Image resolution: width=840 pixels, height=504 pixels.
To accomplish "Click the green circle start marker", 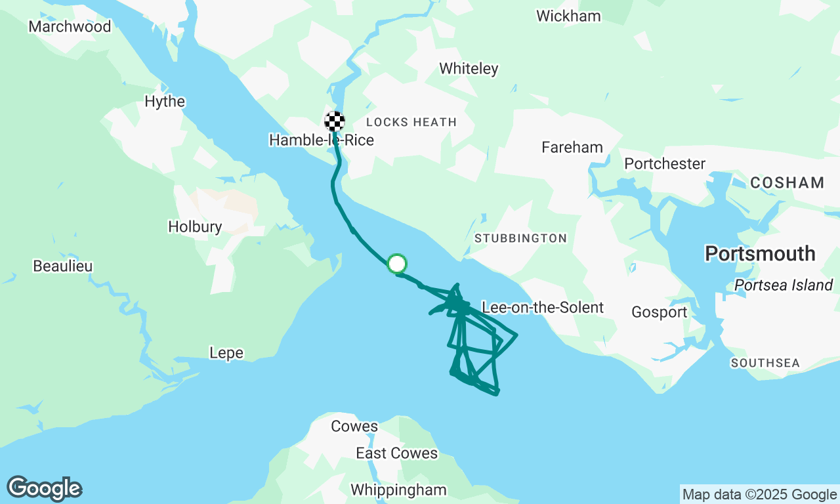I will pos(397,264).
